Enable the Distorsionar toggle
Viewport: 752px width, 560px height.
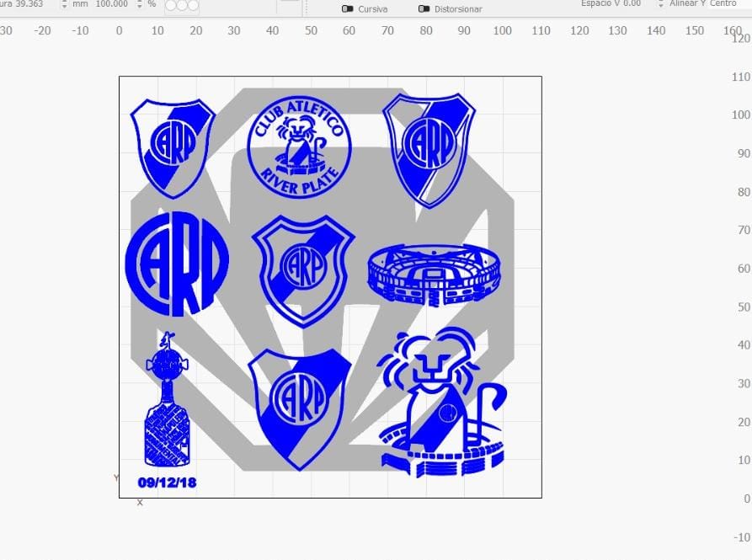[424, 8]
